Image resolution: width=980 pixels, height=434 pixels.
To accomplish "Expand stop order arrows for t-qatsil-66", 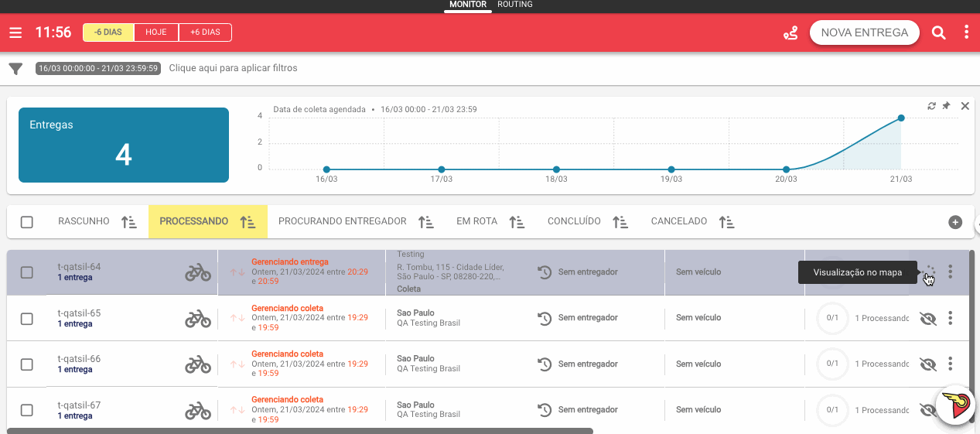I will coord(237,364).
